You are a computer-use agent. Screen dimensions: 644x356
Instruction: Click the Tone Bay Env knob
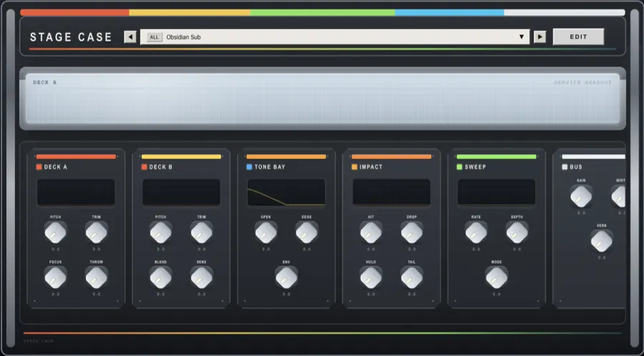(286, 277)
